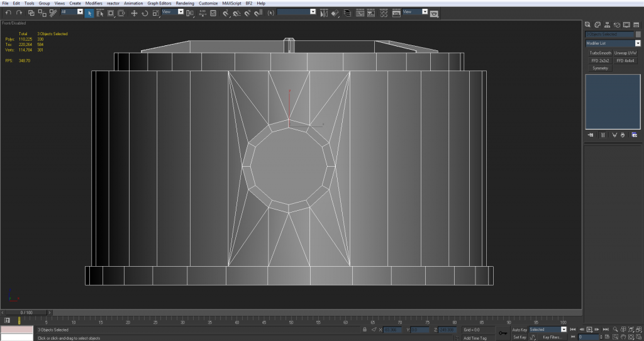This screenshot has width=644, height=341.
Task: Click the Key Filters button
Action: click(x=552, y=337)
